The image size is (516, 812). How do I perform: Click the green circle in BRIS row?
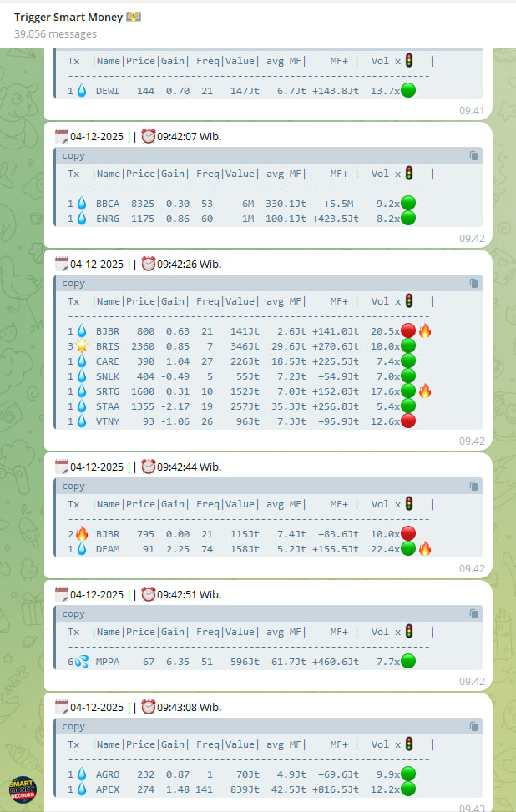click(408, 346)
